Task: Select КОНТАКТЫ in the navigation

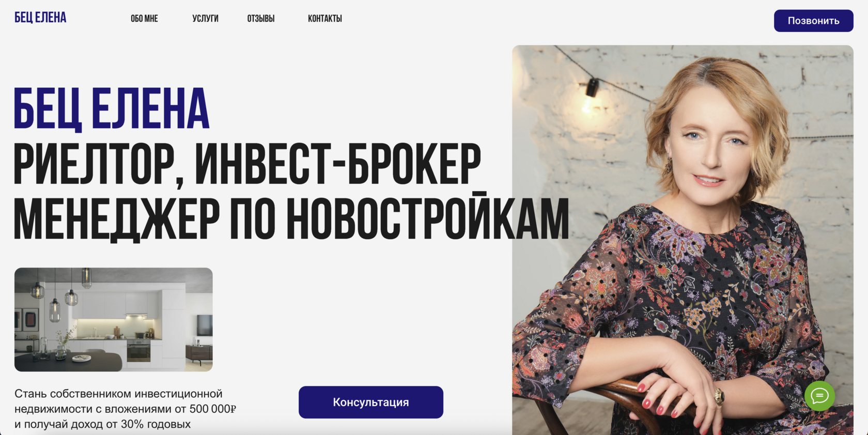Action: point(325,19)
